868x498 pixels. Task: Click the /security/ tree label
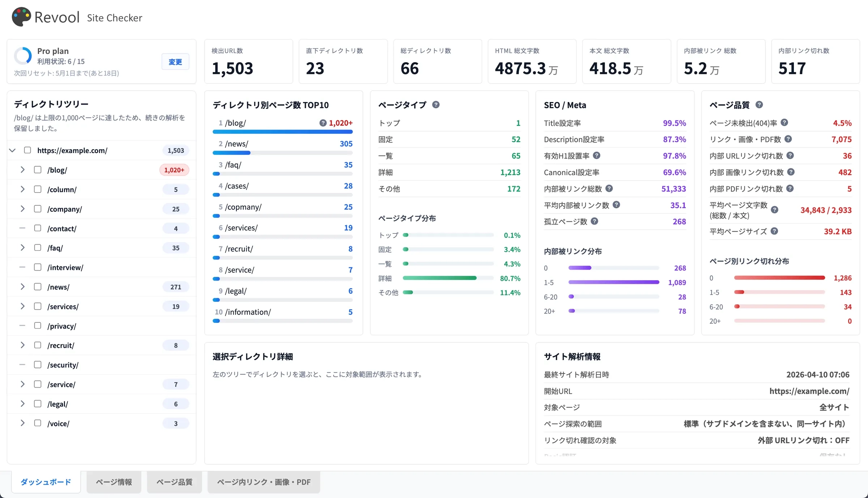point(63,365)
